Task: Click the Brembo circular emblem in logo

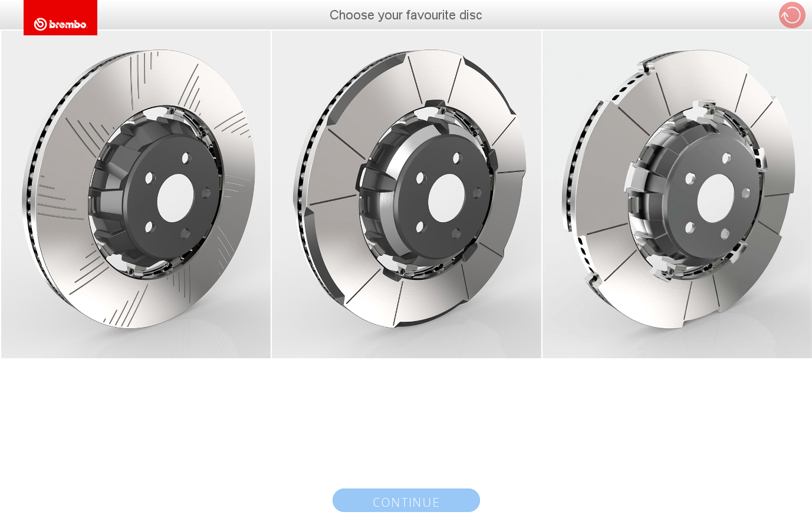Action: pos(40,24)
